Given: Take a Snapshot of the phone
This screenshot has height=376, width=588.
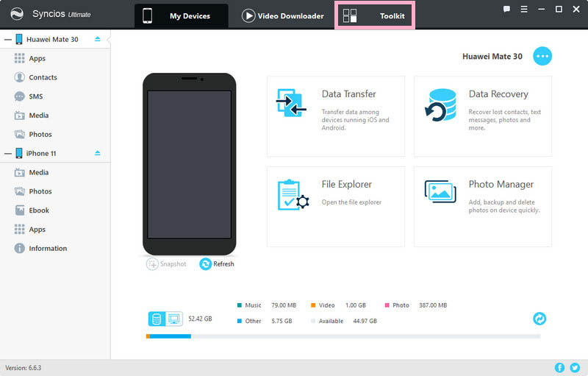Looking at the screenshot, I should click(166, 264).
